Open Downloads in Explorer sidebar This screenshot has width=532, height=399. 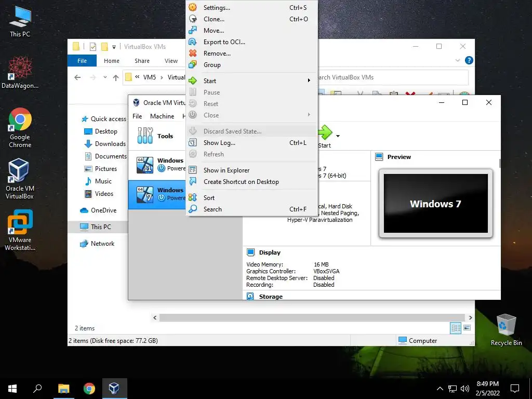point(105,144)
